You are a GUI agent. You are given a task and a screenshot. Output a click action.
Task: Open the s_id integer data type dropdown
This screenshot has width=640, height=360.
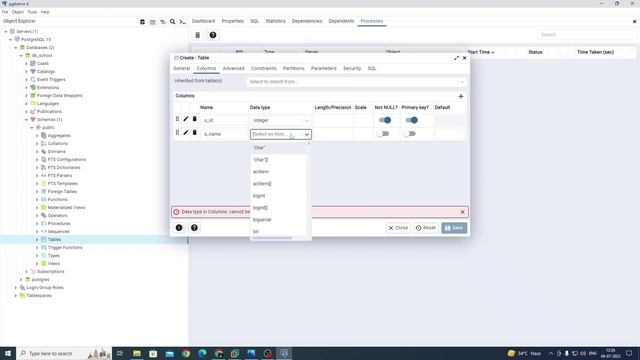[x=307, y=121]
